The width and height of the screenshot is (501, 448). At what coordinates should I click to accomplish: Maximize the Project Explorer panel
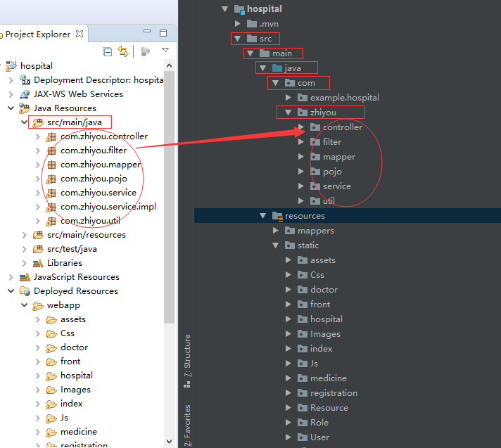[163, 33]
